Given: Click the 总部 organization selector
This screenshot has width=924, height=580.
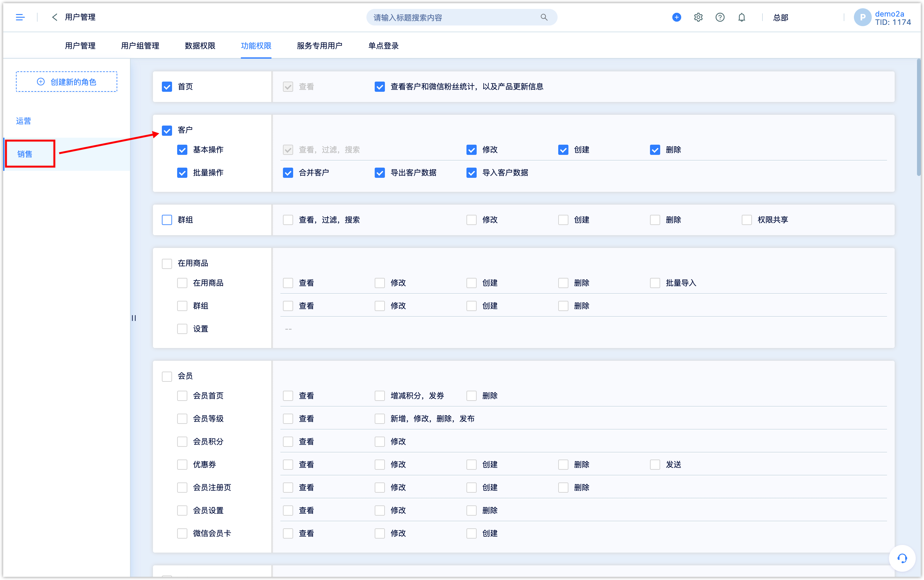Looking at the screenshot, I should [780, 17].
